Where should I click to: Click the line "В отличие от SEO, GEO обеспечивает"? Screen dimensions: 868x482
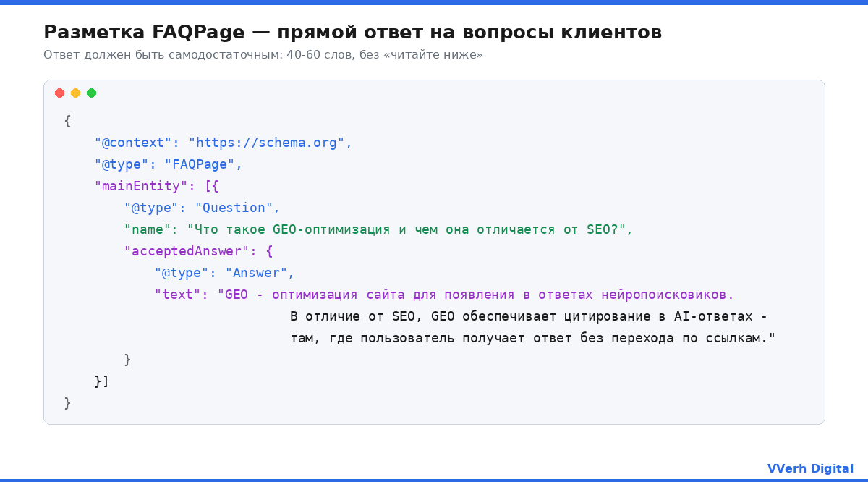[x=529, y=316]
